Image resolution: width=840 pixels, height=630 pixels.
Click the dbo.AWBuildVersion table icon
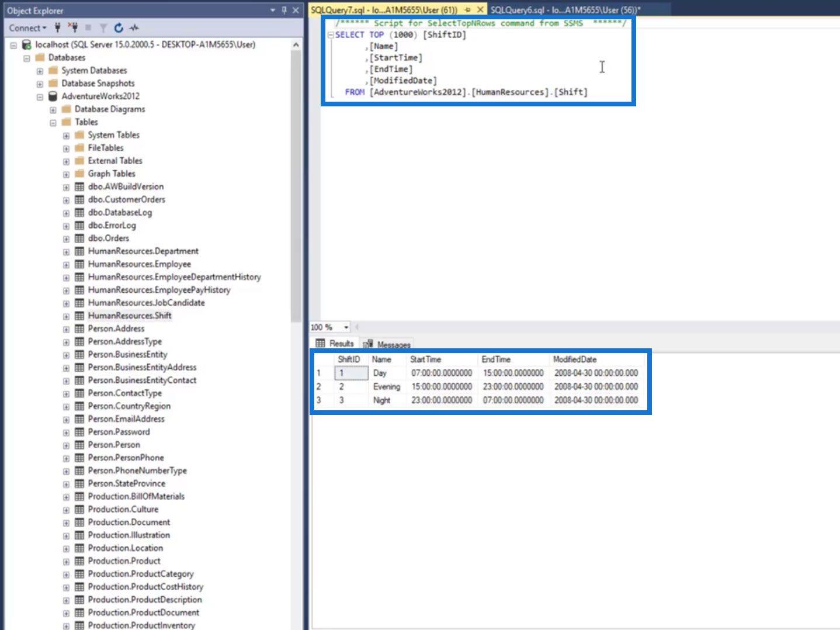79,186
